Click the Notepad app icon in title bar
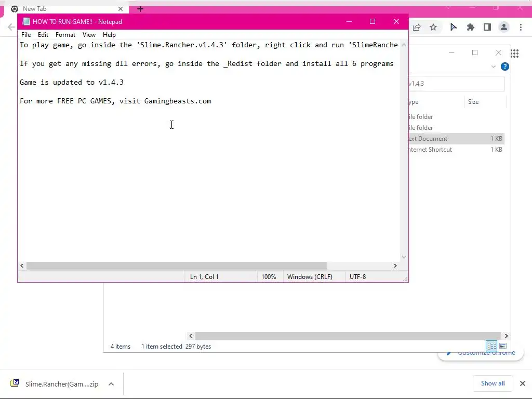 pos(26,21)
